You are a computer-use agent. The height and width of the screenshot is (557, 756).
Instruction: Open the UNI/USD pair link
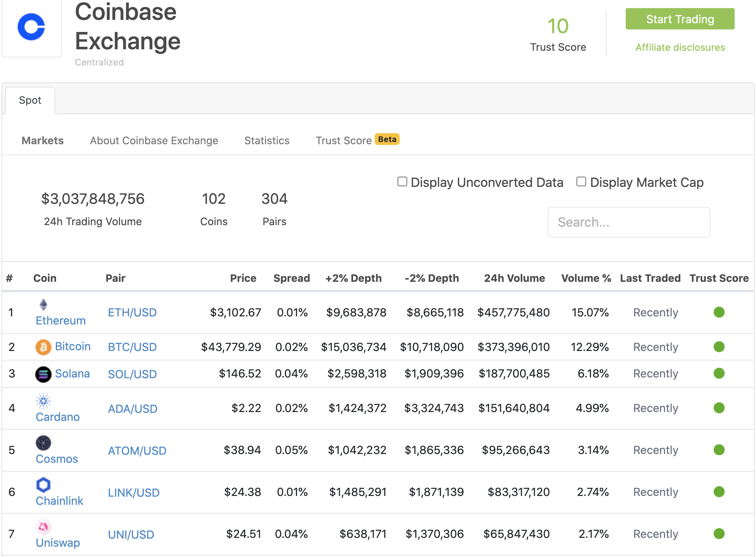coord(131,534)
